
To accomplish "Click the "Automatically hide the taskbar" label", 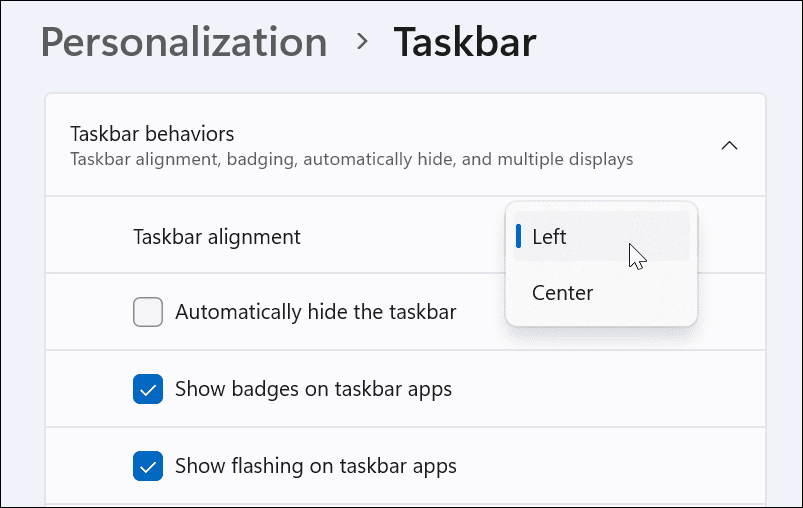I will pos(315,312).
